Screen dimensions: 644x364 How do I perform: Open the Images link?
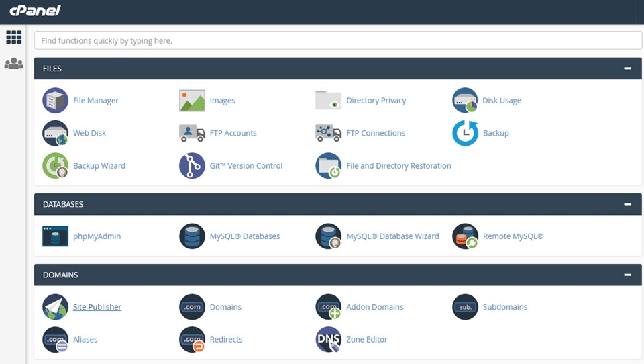point(222,100)
